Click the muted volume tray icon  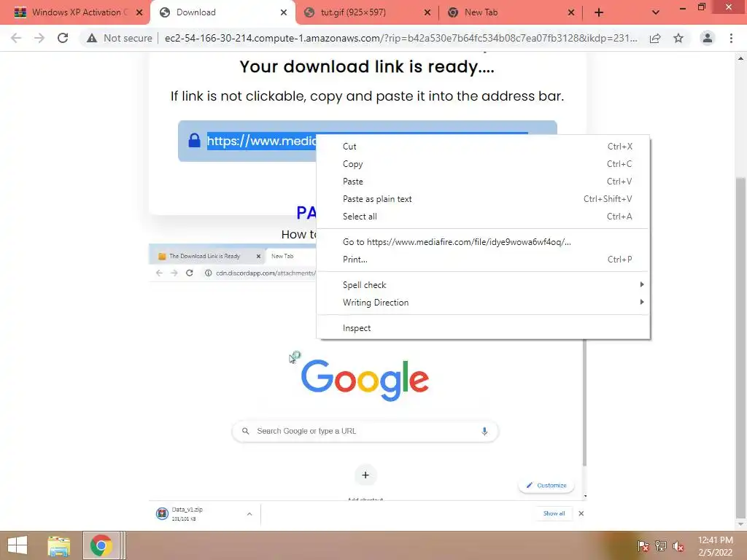point(678,545)
